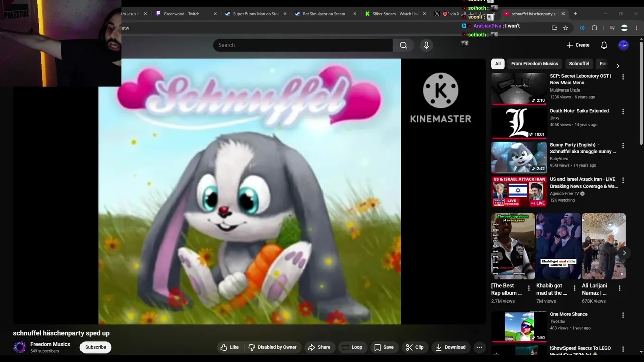Open Save to playlist menu
The height and width of the screenshot is (362, 644).
tap(384, 347)
